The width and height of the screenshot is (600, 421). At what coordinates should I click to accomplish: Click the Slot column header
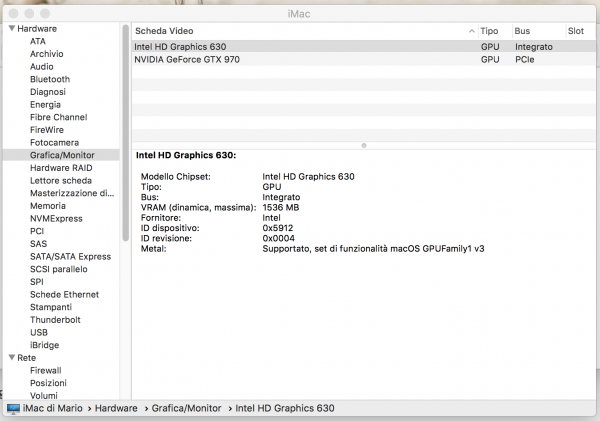coord(576,32)
